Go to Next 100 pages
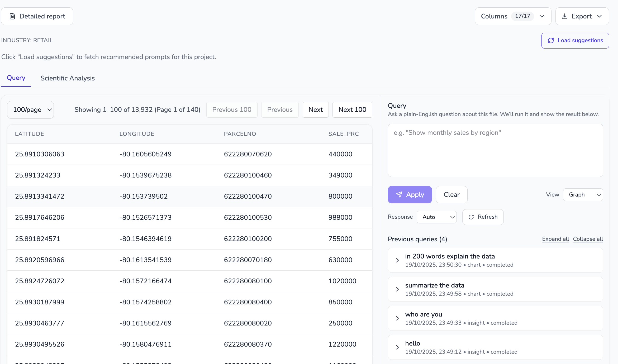Image resolution: width=618 pixels, height=364 pixels. click(352, 110)
